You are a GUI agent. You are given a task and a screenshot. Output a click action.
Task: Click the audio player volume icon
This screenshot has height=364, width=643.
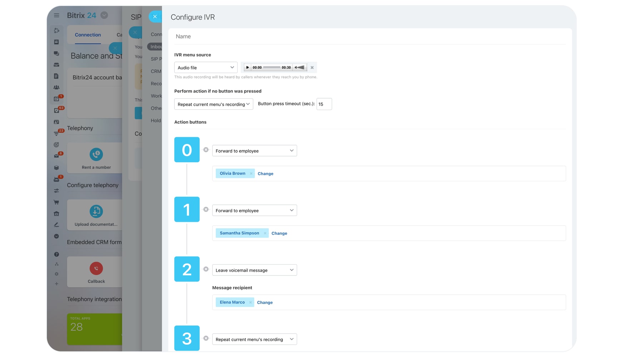pos(300,68)
